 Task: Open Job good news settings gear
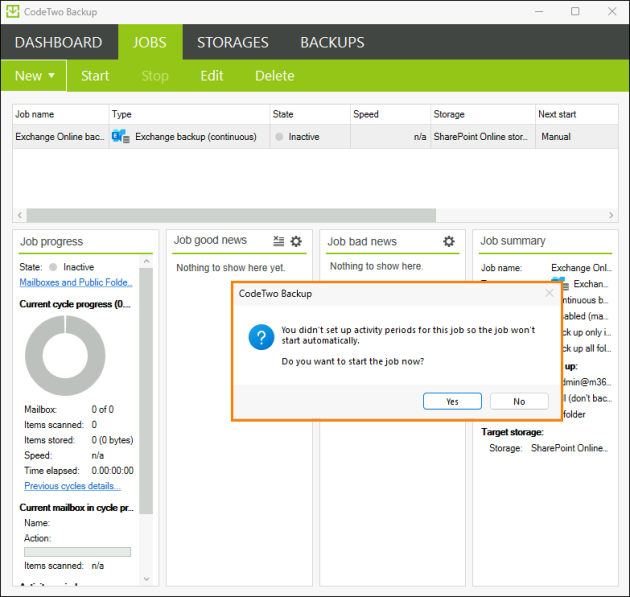[x=296, y=241]
